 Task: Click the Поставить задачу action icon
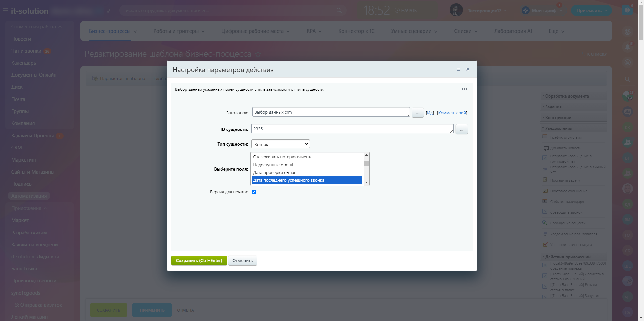(x=545, y=180)
